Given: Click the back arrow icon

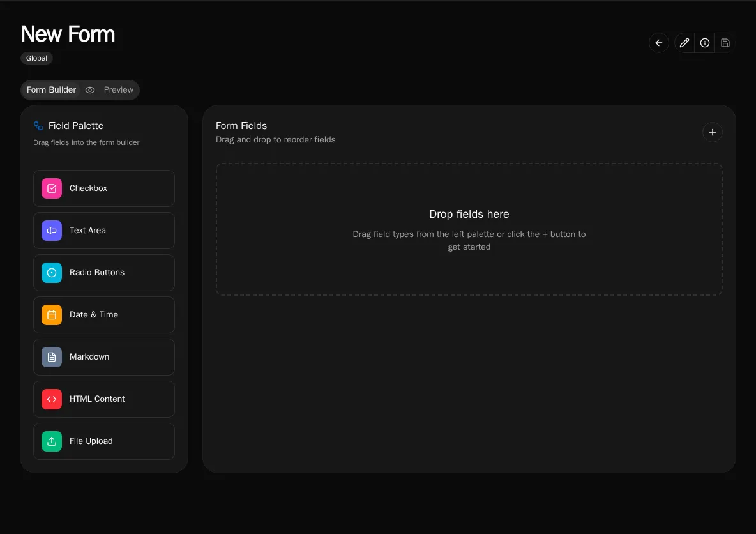Looking at the screenshot, I should coord(658,43).
